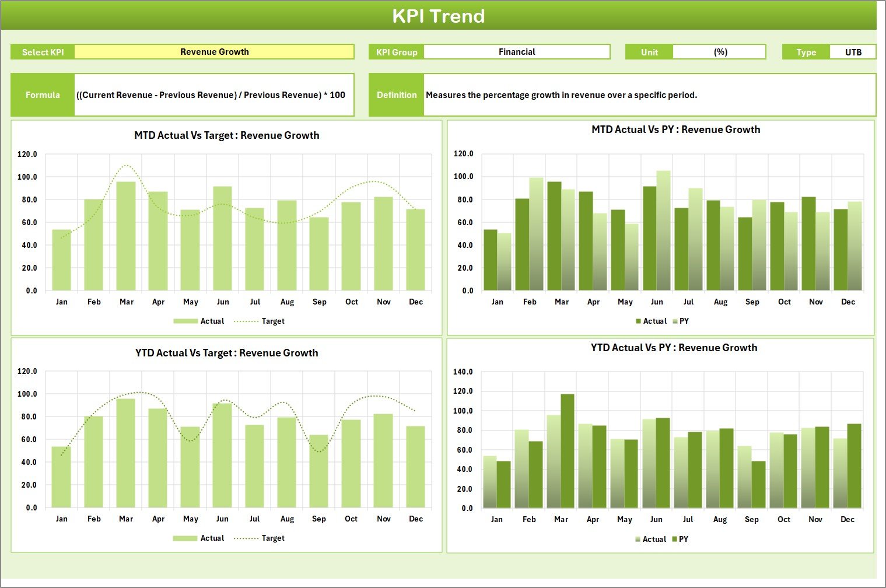Click the Select KPI header label
Viewport: 886px width, 588px height.
(42, 51)
